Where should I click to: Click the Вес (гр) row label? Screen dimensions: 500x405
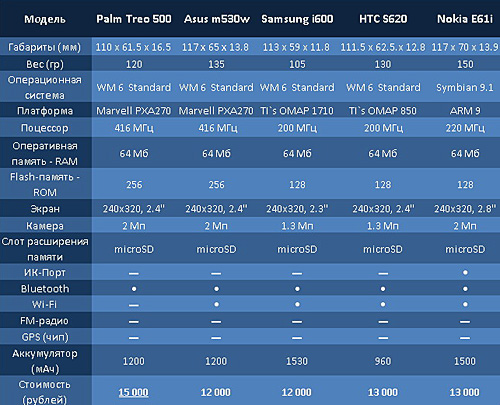[45, 64]
